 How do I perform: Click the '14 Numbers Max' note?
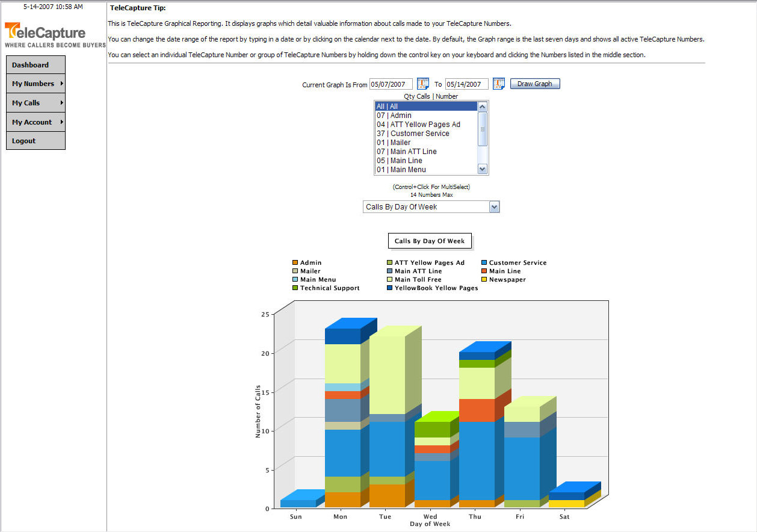point(431,195)
